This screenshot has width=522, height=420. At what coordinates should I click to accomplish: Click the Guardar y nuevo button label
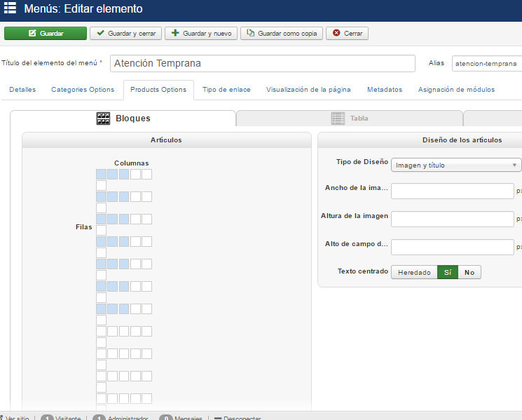pos(207,34)
